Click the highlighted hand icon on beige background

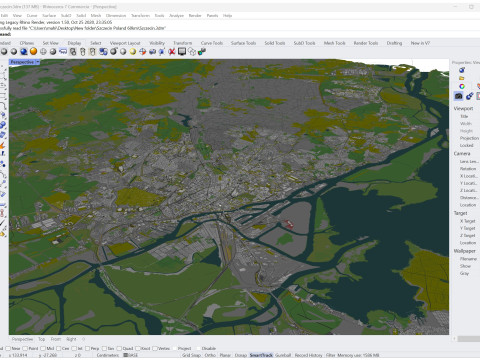[x=93, y=51]
